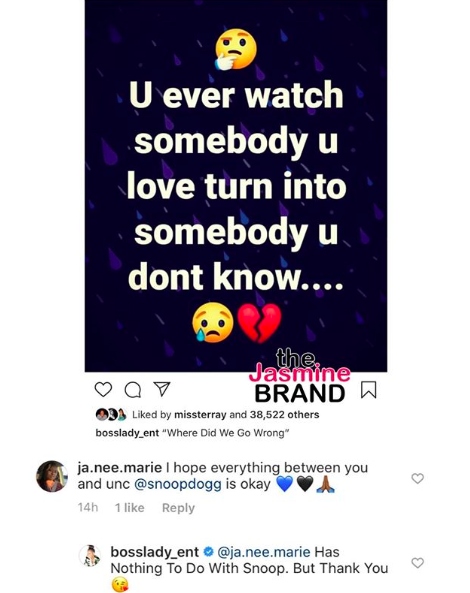
Task: Tap the liker avatars cluster
Action: tap(111, 414)
